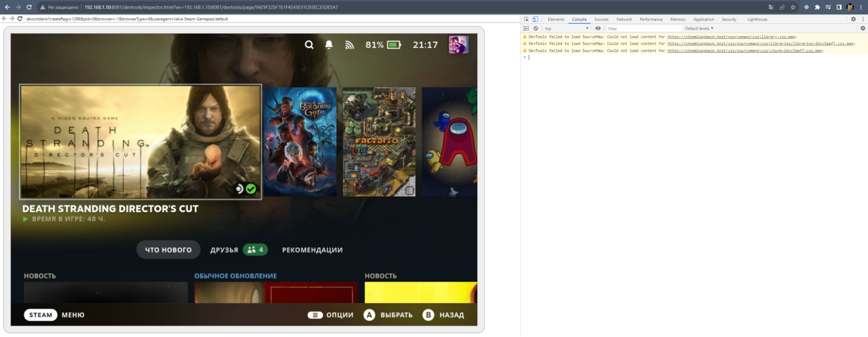Open DevTools three-dot customize menu
This screenshot has height=337, width=868.
pyautogui.click(x=863, y=19)
